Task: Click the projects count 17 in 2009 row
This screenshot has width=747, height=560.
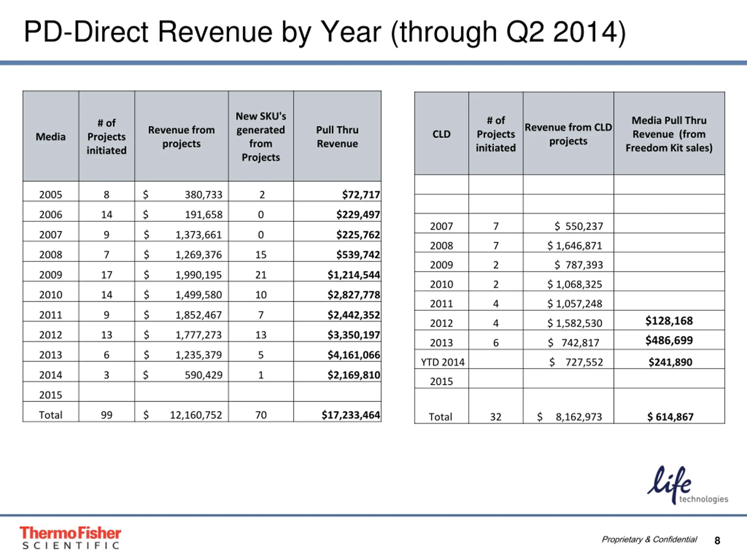Action: tap(107, 275)
